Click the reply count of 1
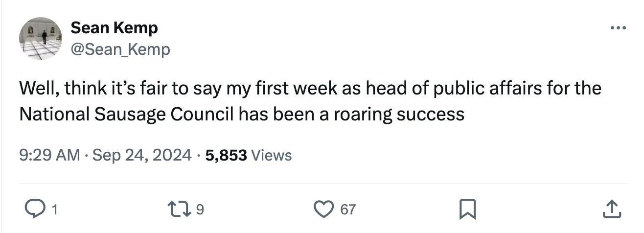Viewport: 644px width, 233px height. pos(54,210)
